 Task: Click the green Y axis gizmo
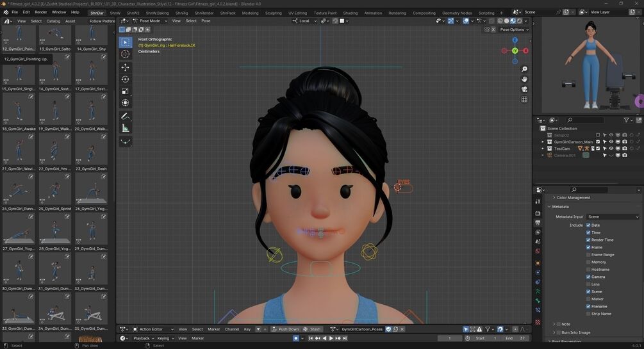pos(515,51)
